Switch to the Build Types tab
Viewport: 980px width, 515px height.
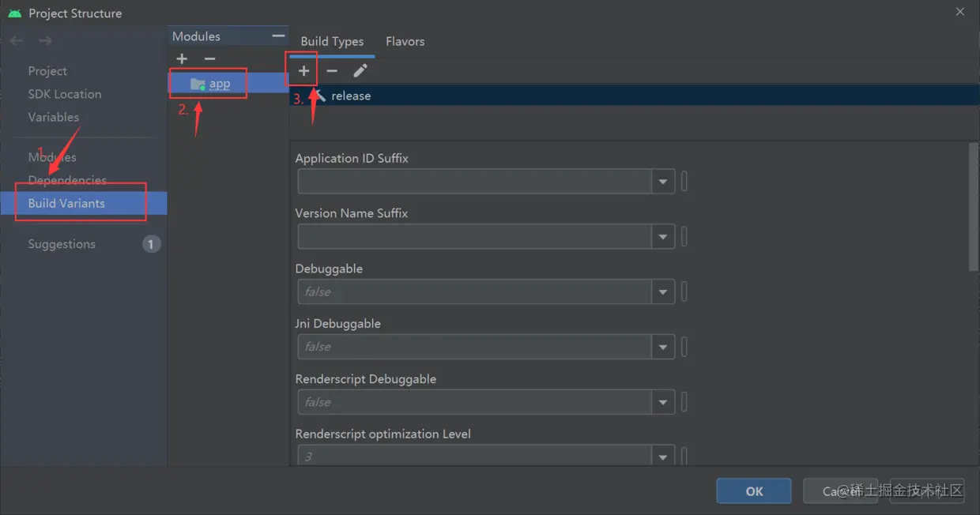coord(332,41)
